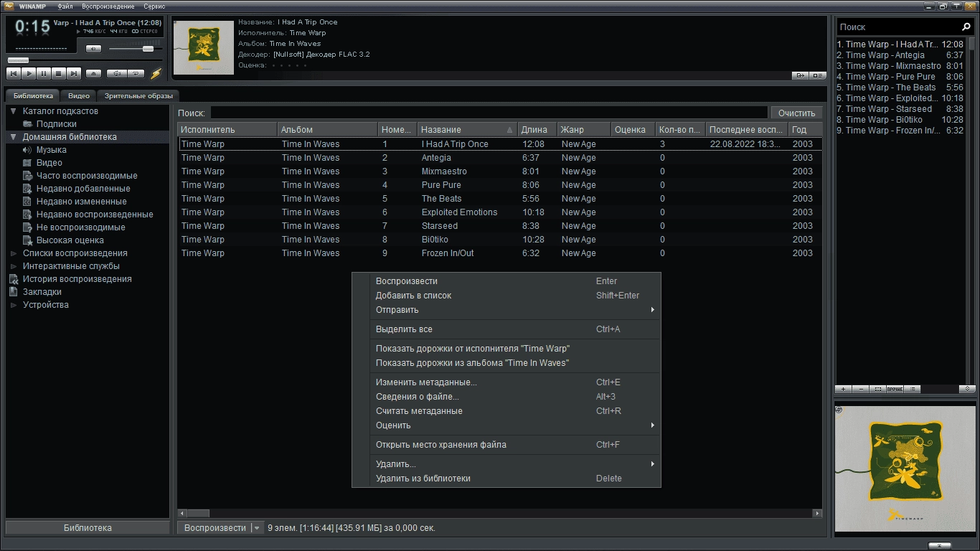
Task: Sort by the Исполнитель column header
Action: [227, 130]
